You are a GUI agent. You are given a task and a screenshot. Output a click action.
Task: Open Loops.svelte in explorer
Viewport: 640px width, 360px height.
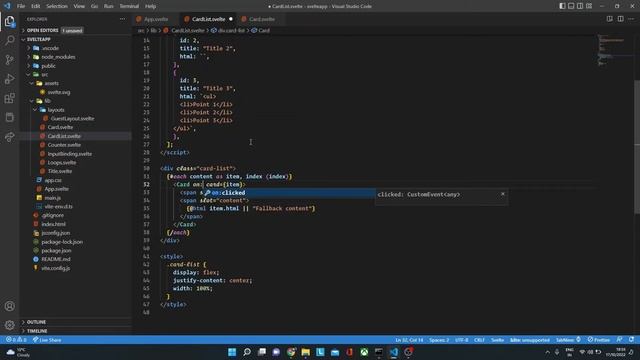tap(62, 162)
